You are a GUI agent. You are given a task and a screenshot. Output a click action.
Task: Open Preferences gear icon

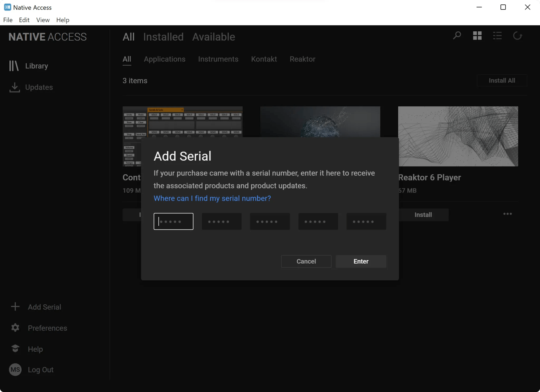[15, 328]
